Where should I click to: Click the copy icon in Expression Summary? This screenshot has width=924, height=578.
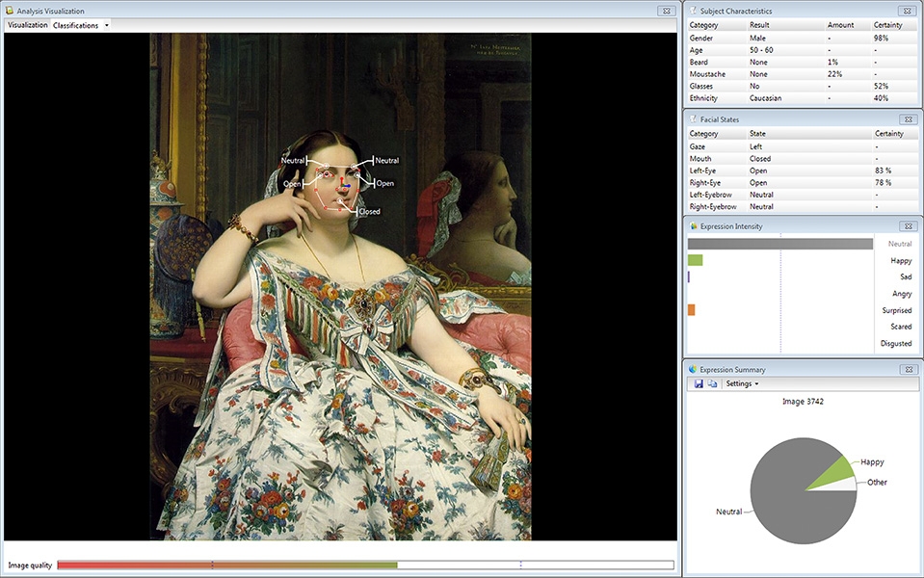tap(712, 383)
